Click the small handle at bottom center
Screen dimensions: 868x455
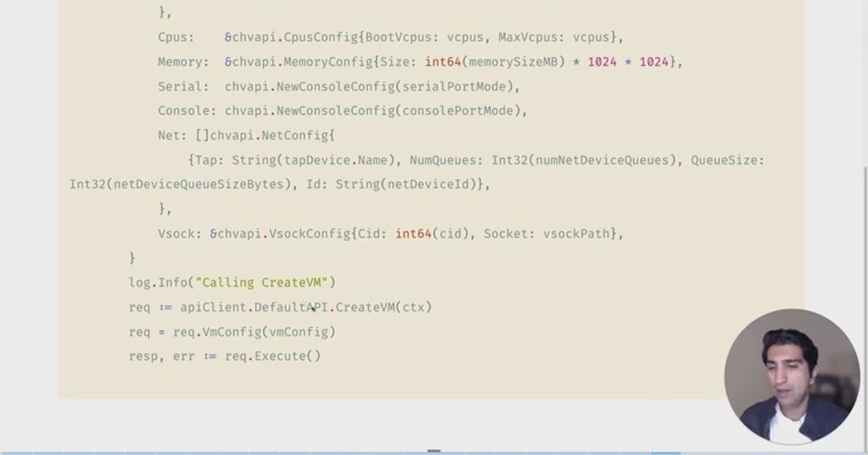(434, 451)
